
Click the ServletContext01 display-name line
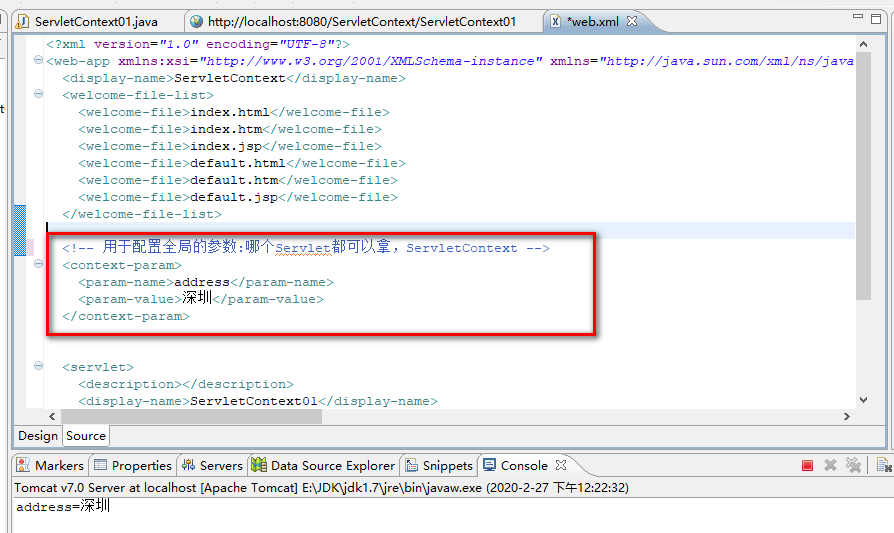point(258,401)
